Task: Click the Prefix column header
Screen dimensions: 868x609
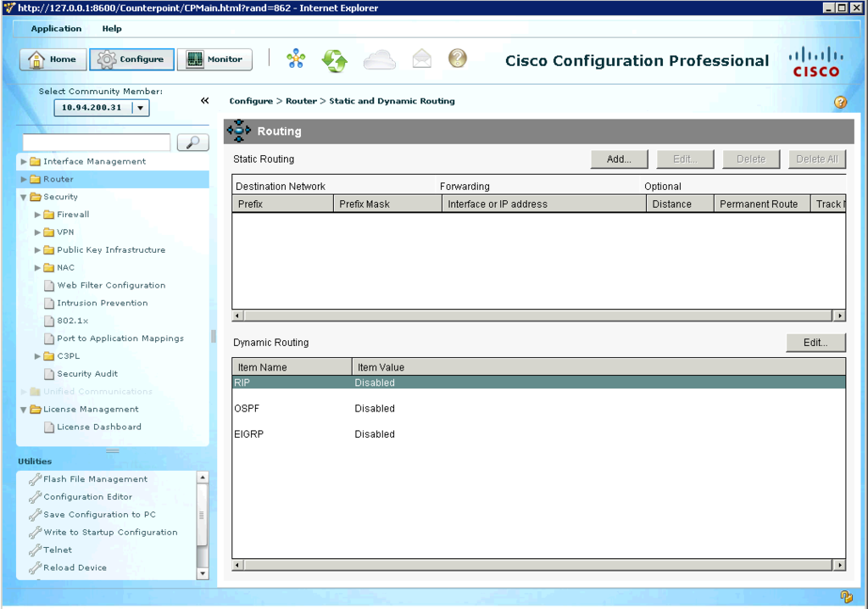Action: coord(283,204)
